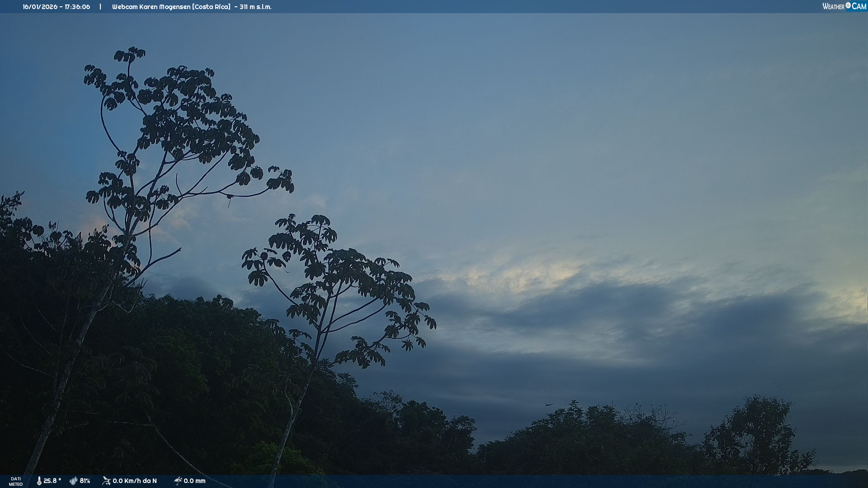The height and width of the screenshot is (488, 868).
Task: Click the humidity water drops icon
Action: pos(73,481)
